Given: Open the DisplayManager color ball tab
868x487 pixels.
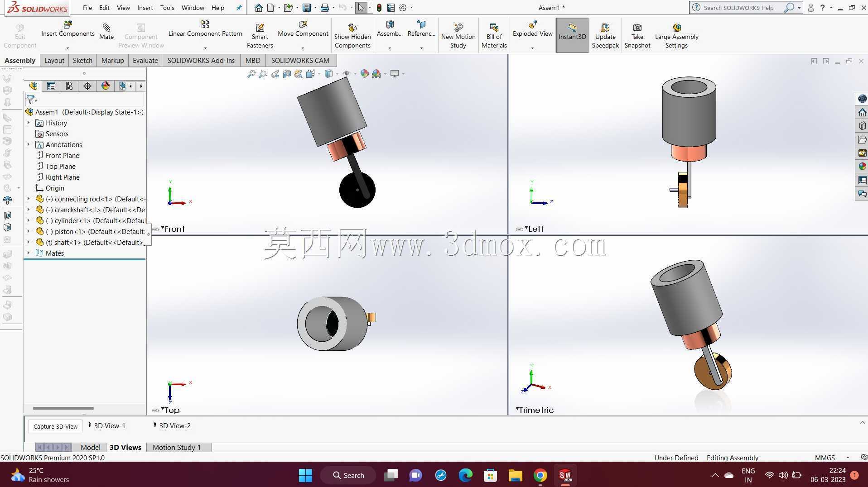Looking at the screenshot, I should coord(105,86).
